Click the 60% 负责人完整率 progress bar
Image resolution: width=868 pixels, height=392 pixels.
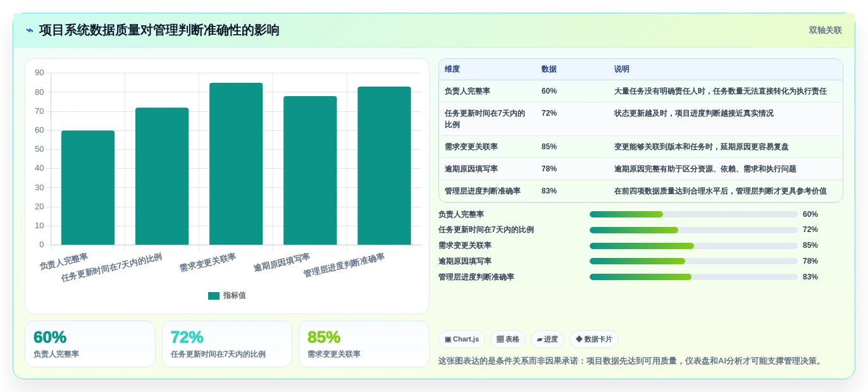(x=693, y=214)
